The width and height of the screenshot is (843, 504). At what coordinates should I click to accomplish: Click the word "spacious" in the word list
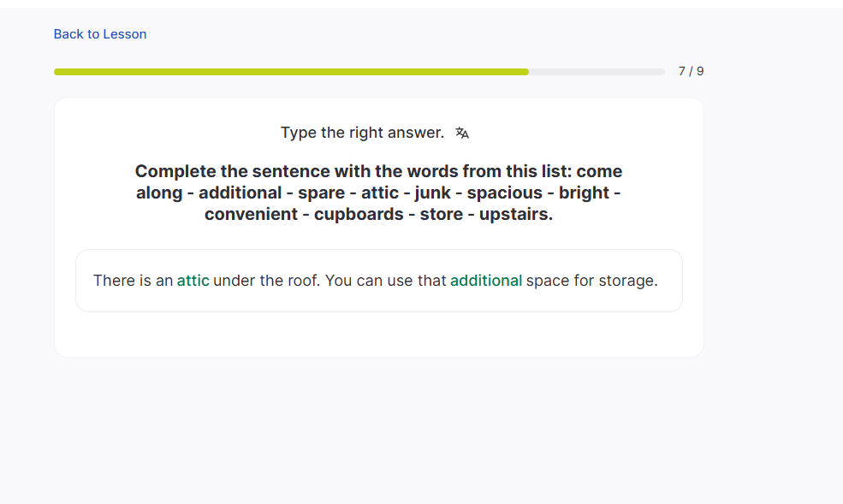click(504, 193)
